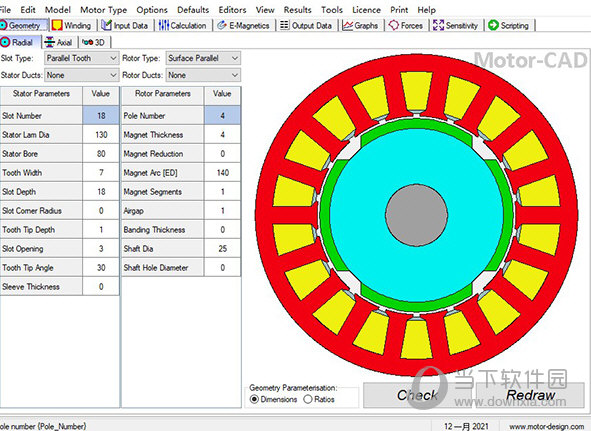
Task: Open the Results menu
Action: coord(298,10)
